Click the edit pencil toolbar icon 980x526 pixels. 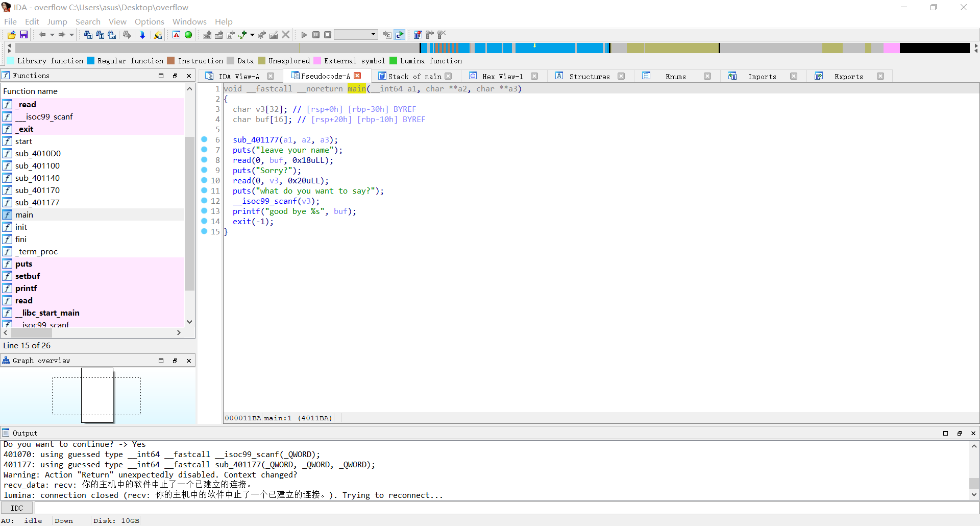click(x=274, y=35)
